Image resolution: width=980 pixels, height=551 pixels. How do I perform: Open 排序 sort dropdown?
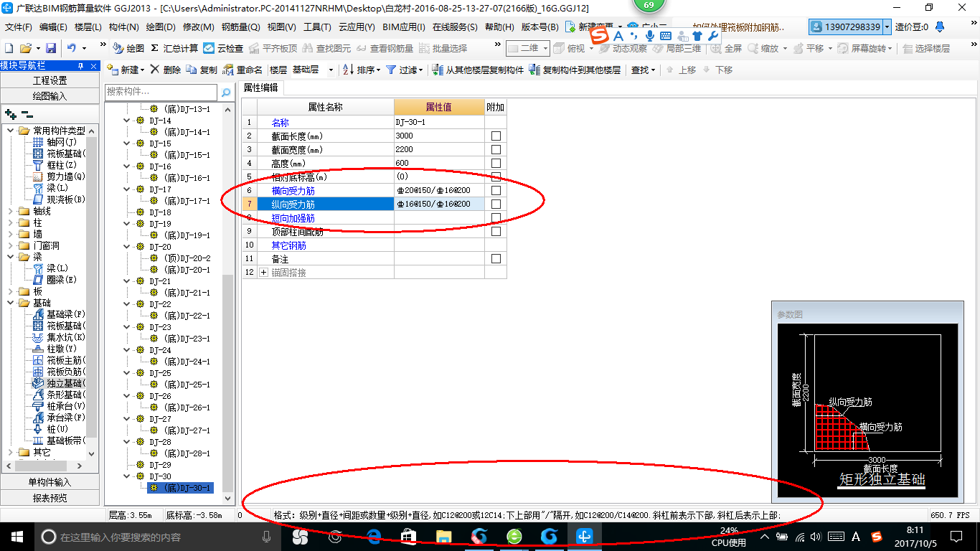pos(362,70)
